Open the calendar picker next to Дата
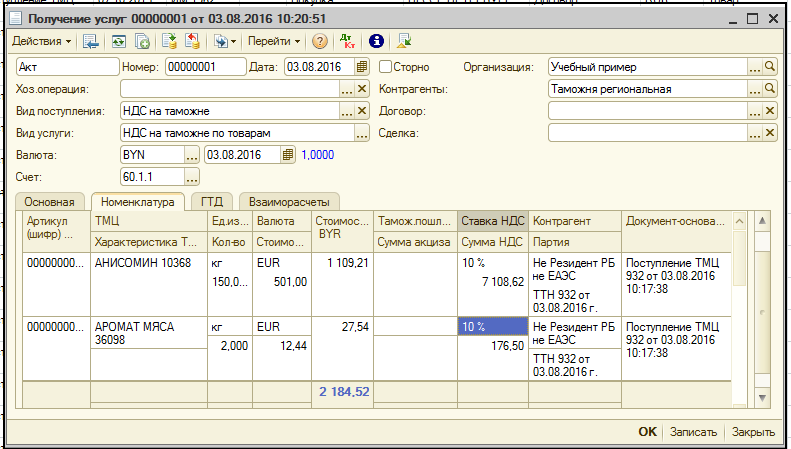The width and height of the screenshot is (791, 449). (363, 67)
